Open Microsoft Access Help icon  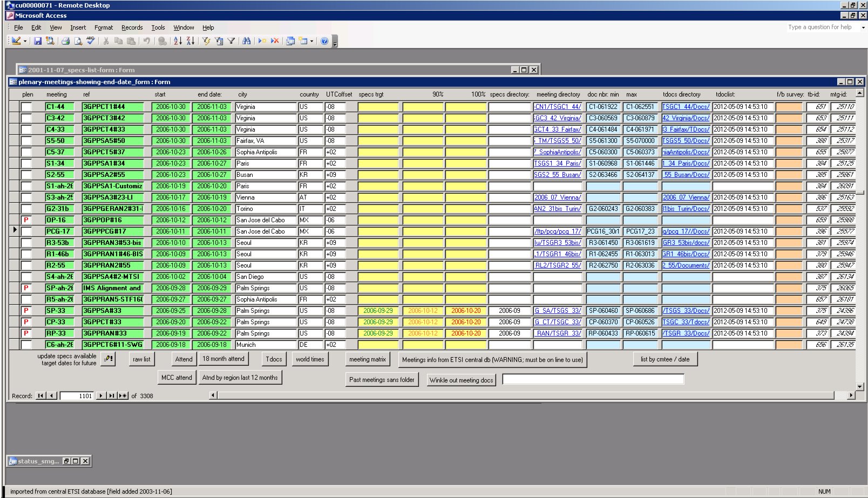(x=324, y=41)
